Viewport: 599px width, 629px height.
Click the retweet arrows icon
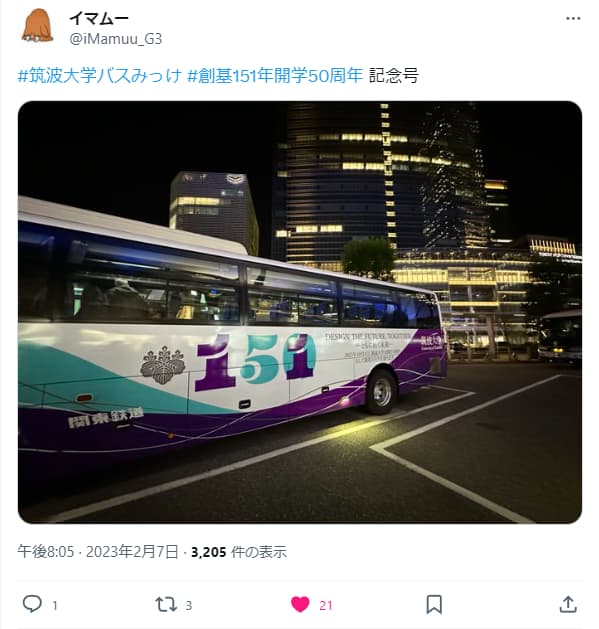166,604
